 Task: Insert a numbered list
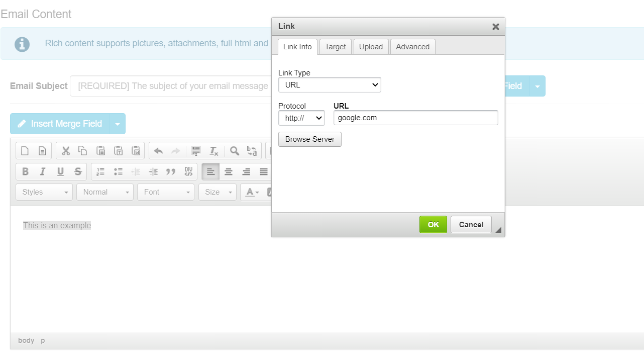100,171
